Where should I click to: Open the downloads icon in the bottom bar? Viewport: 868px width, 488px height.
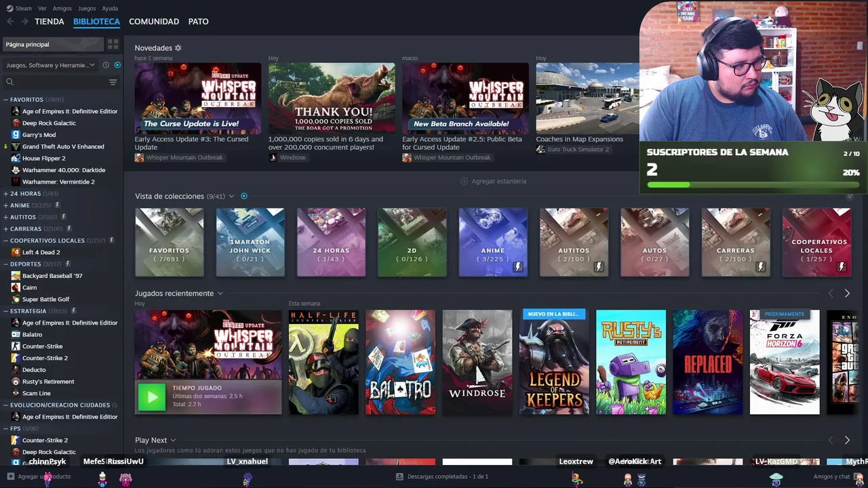(x=399, y=476)
